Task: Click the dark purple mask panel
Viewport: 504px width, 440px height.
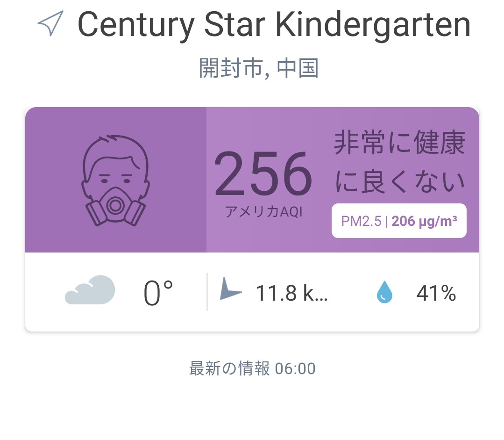Action: point(116,180)
